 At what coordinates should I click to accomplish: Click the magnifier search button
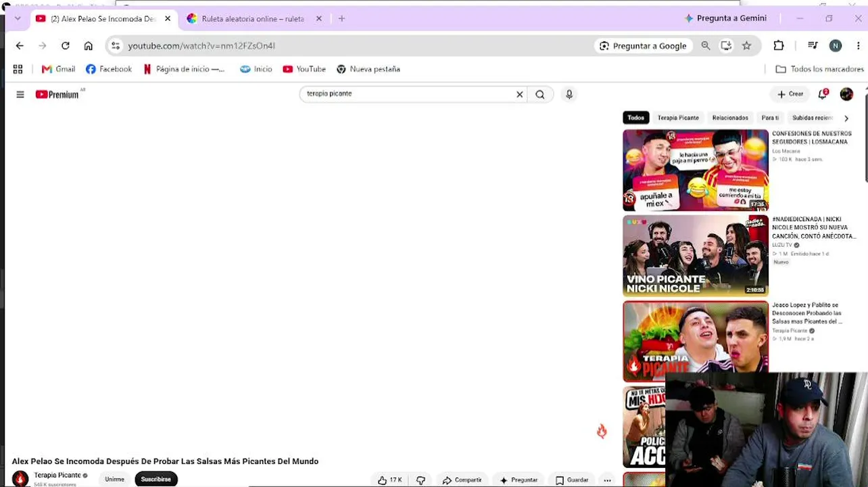coord(540,94)
